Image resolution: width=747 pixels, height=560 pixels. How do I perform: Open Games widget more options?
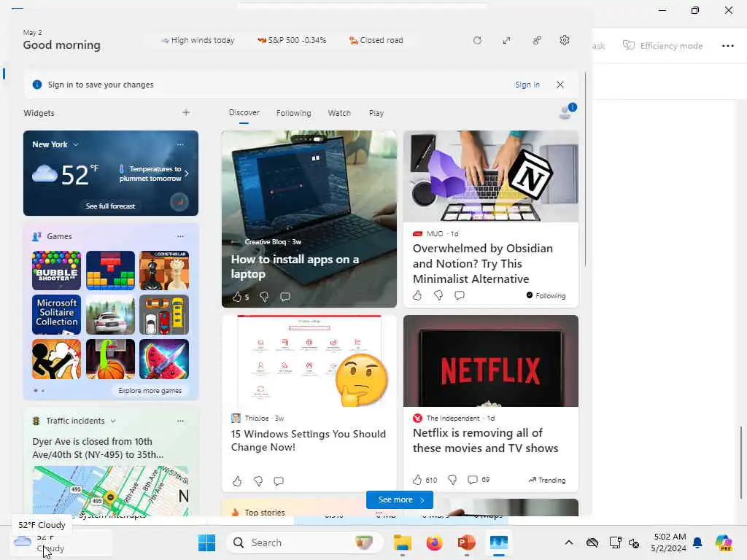[x=180, y=236]
